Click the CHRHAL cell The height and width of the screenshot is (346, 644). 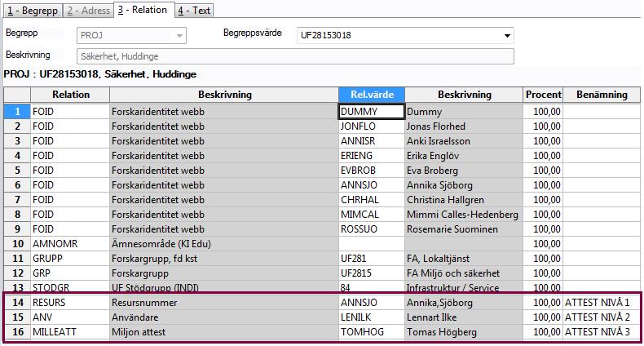click(371, 200)
